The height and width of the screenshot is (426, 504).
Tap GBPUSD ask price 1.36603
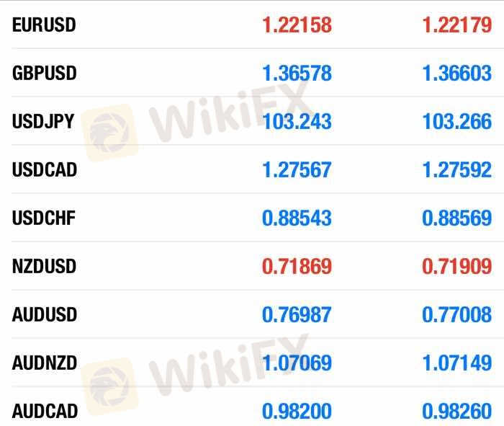tap(456, 74)
